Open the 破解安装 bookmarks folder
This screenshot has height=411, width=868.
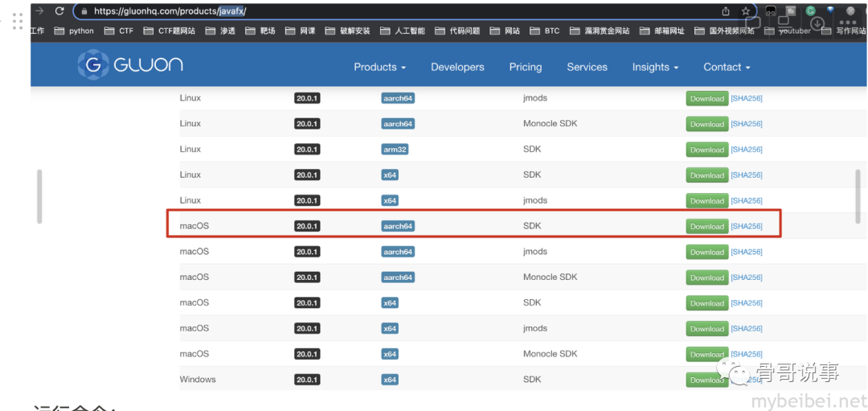tap(348, 31)
